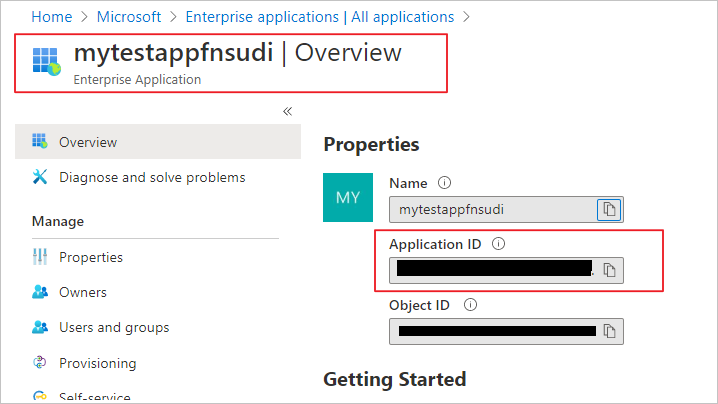Click the Enterprise Application subtitle

coord(137,79)
